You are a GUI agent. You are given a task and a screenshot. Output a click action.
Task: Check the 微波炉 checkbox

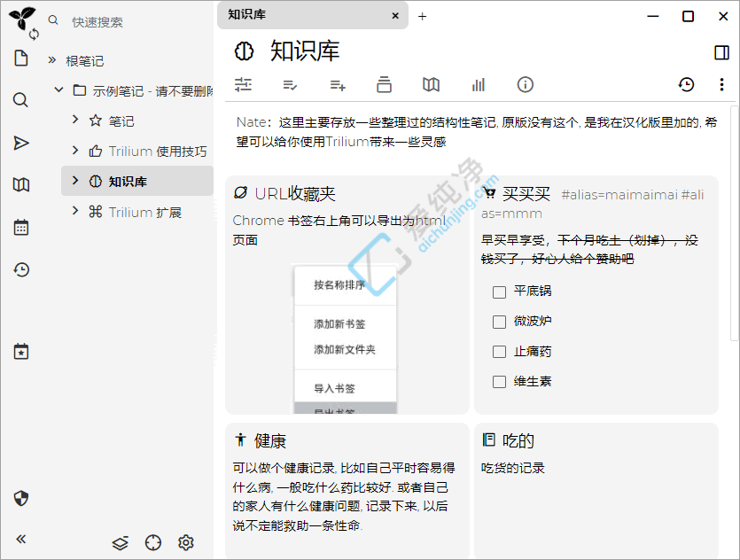click(x=500, y=322)
